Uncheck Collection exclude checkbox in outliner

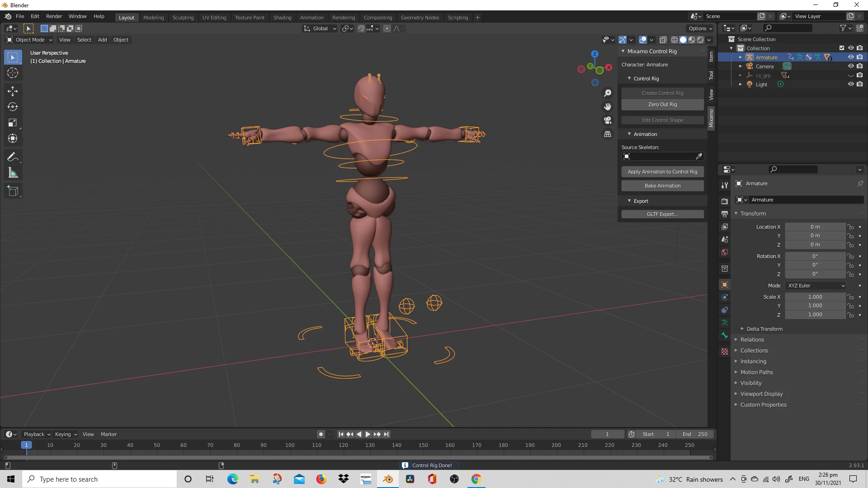841,48
